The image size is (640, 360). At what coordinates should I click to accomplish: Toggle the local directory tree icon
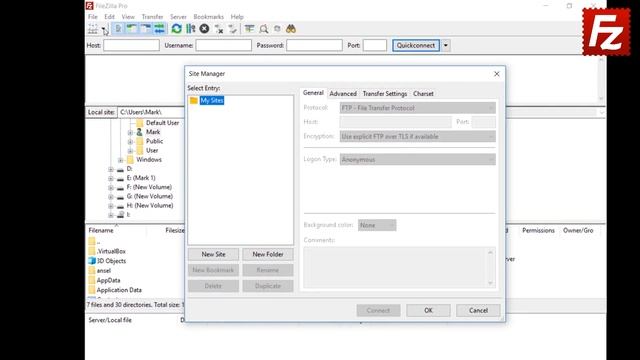132,29
